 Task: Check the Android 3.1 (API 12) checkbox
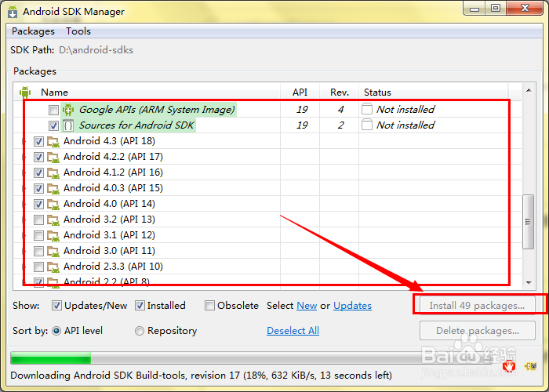click(x=38, y=235)
